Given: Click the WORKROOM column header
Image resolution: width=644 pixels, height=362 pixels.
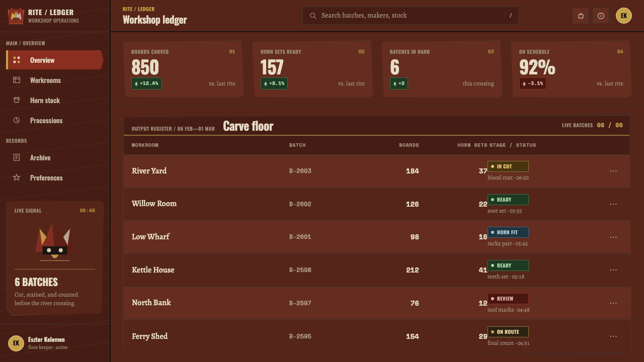Looking at the screenshot, I should tap(145, 145).
